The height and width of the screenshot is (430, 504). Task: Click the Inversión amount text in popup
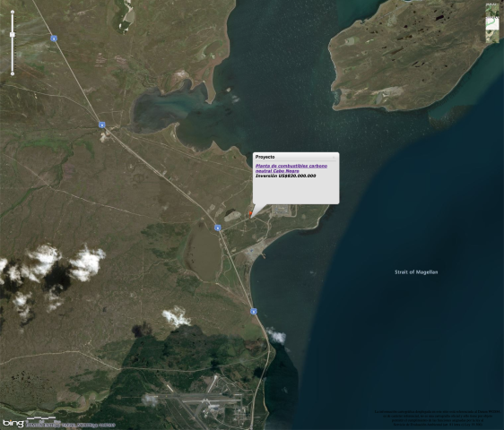[x=285, y=176]
